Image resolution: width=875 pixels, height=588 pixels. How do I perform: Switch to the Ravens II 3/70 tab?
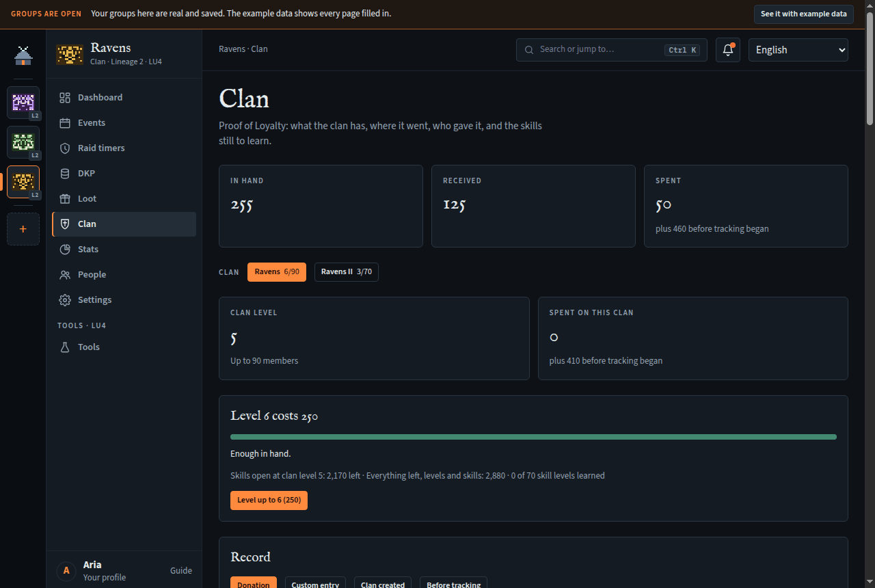347,272
